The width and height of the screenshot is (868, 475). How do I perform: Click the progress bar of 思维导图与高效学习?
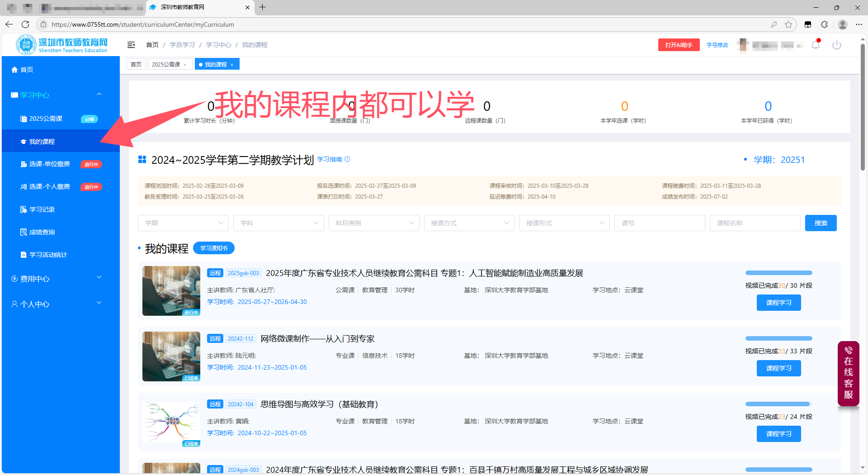click(778, 404)
